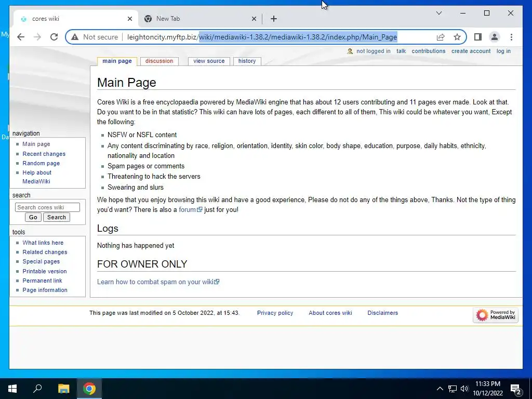Select the cores wiki browser tab
Screen dimensions: 532x399
(76, 19)
